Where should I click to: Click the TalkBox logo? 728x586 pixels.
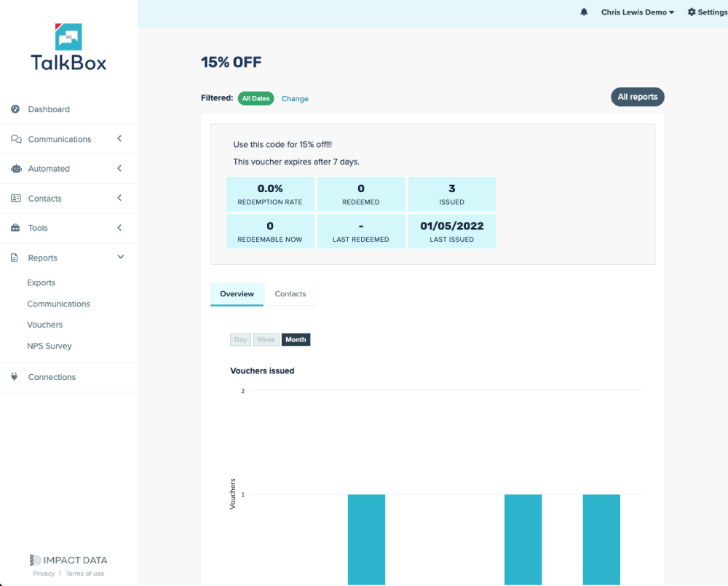click(x=68, y=47)
